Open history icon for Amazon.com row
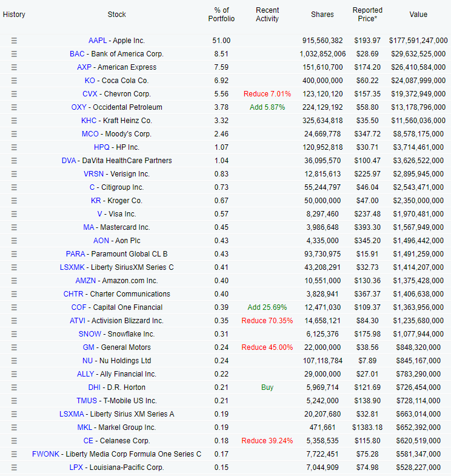The image size is (451, 476). point(14,281)
